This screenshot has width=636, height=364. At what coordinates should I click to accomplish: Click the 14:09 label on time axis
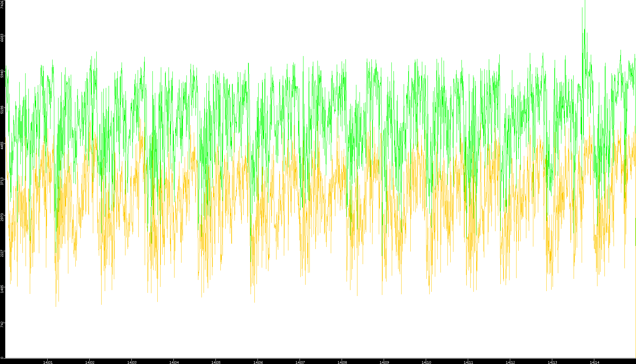384,362
